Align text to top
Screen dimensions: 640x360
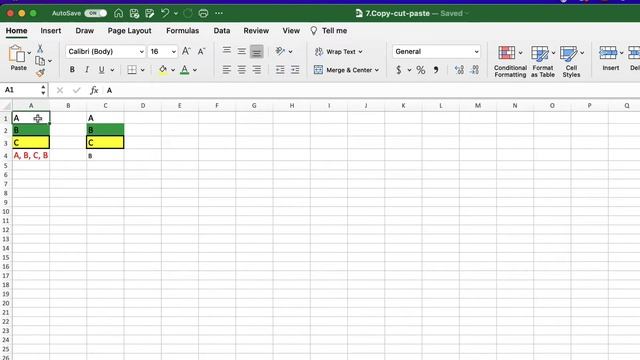[x=227, y=51]
